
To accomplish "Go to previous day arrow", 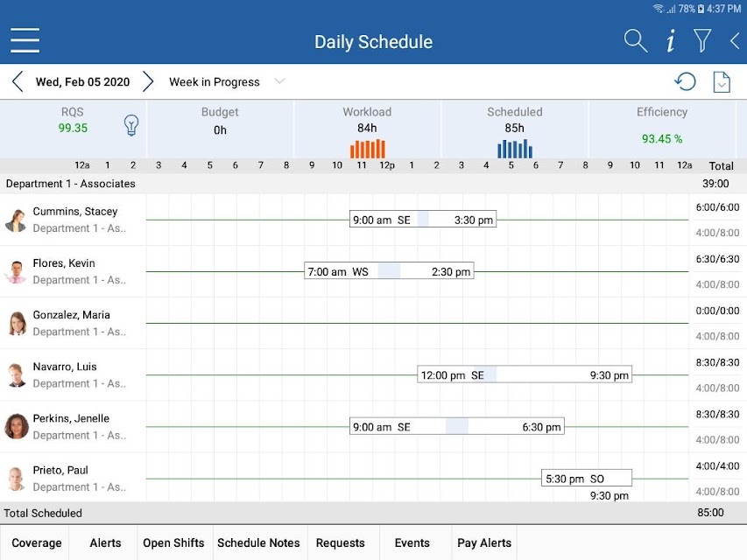I will (18, 81).
